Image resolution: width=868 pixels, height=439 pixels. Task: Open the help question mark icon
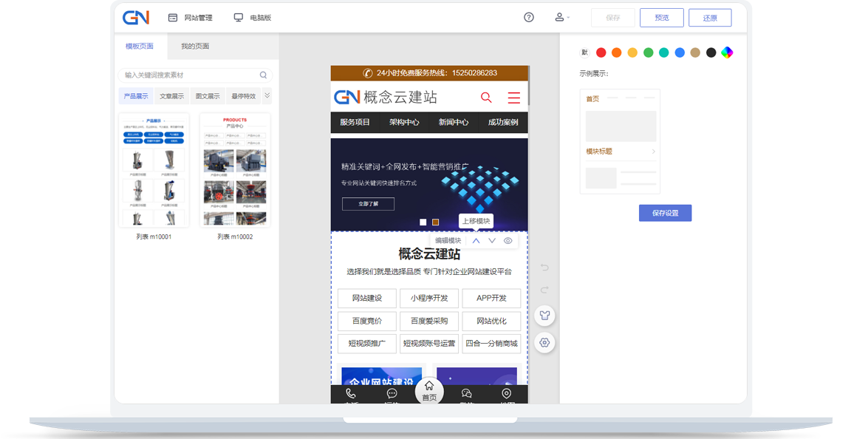click(529, 18)
